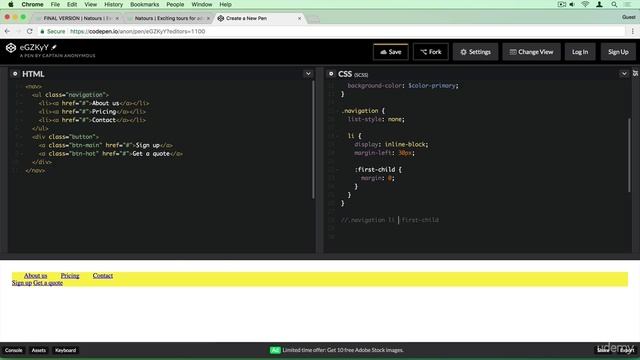This screenshot has width=640, height=360.
Task: Open Help menu
Action: [225, 4]
